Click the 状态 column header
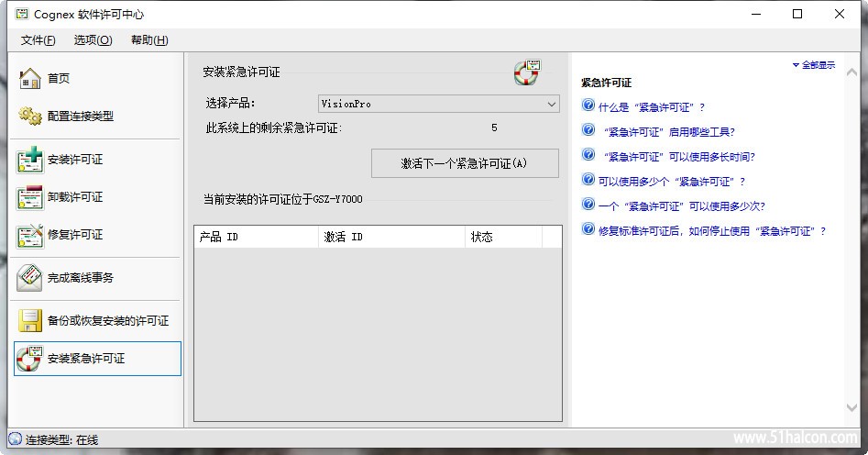The image size is (868, 455). pyautogui.click(x=504, y=237)
